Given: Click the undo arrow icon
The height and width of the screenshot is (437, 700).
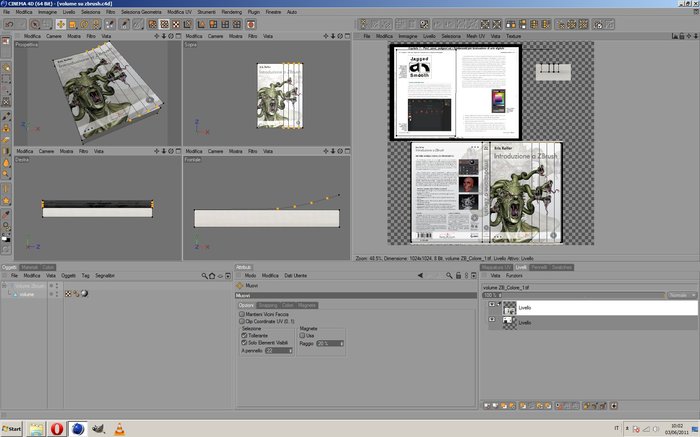Looking at the screenshot, I should (9, 24).
